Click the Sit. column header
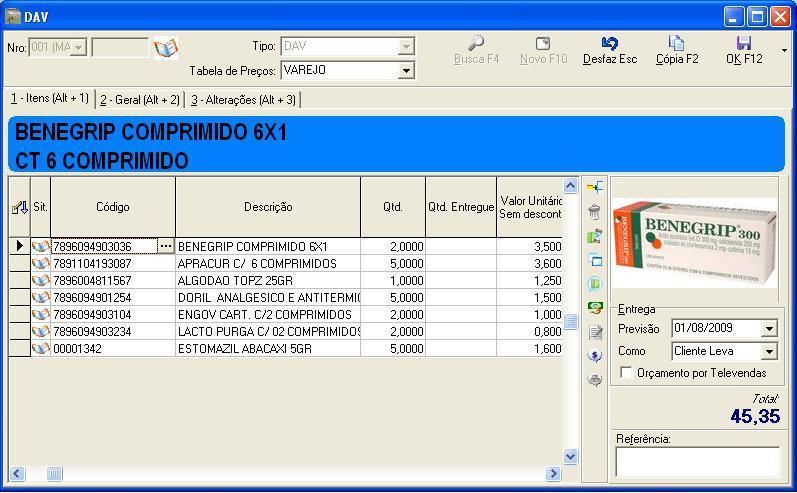 (41, 207)
